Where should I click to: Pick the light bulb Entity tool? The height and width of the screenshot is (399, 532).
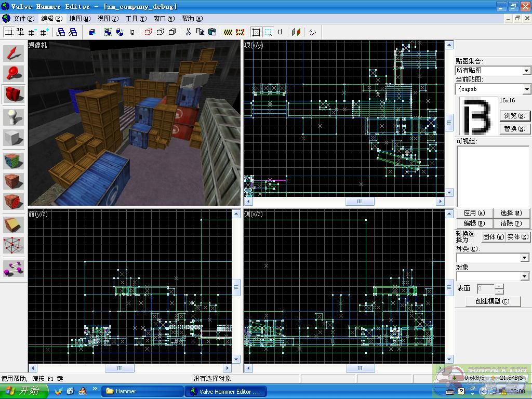(x=14, y=116)
